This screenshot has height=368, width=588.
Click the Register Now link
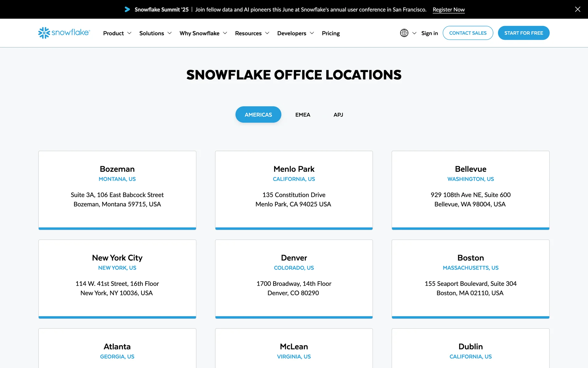(x=448, y=10)
